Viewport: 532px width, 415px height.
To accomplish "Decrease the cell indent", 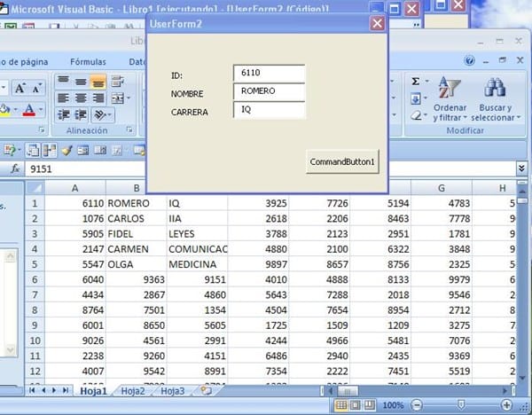I will click(x=64, y=114).
